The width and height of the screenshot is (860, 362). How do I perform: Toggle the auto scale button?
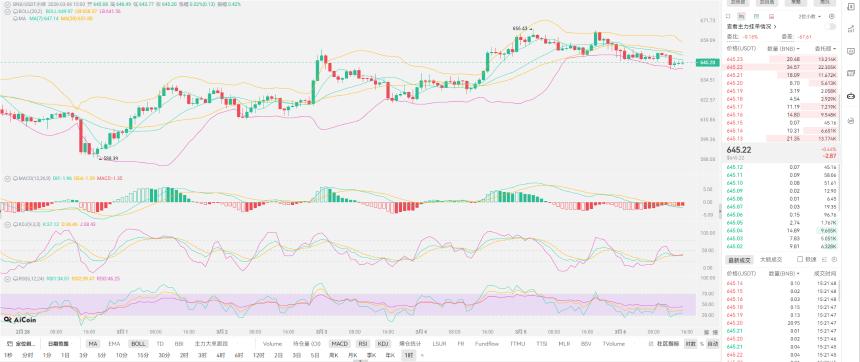(x=712, y=344)
